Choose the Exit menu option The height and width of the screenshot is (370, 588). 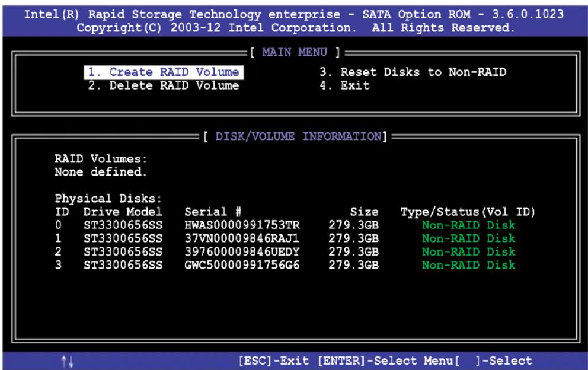[344, 85]
